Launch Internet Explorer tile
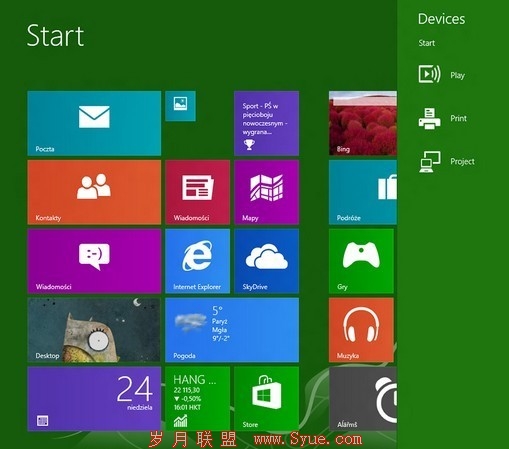This screenshot has width=509, height=449. coord(198,261)
